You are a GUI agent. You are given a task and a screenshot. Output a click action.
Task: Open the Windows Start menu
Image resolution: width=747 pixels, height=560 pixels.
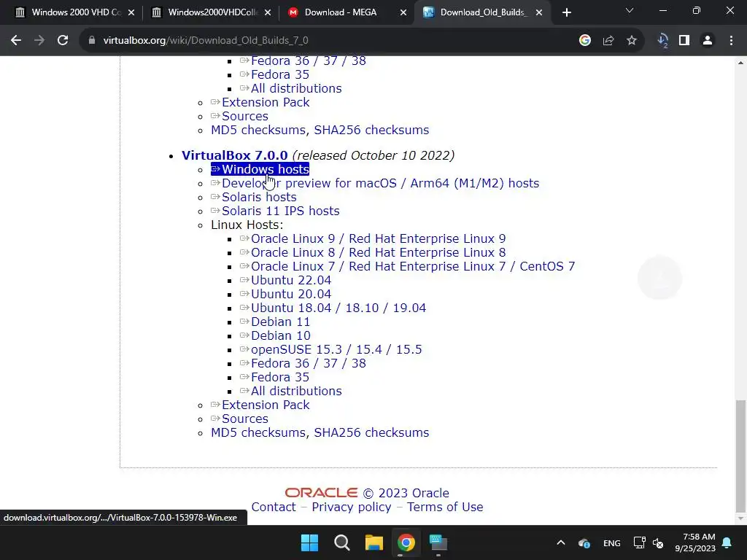coord(309,542)
